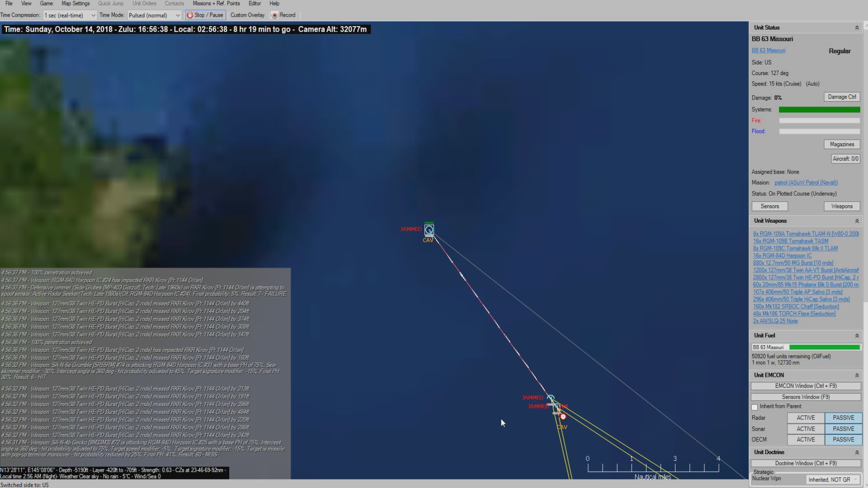Collapse the Unit Doctrine panel chevron
This screenshot has width=868, height=488.
tap(857, 452)
